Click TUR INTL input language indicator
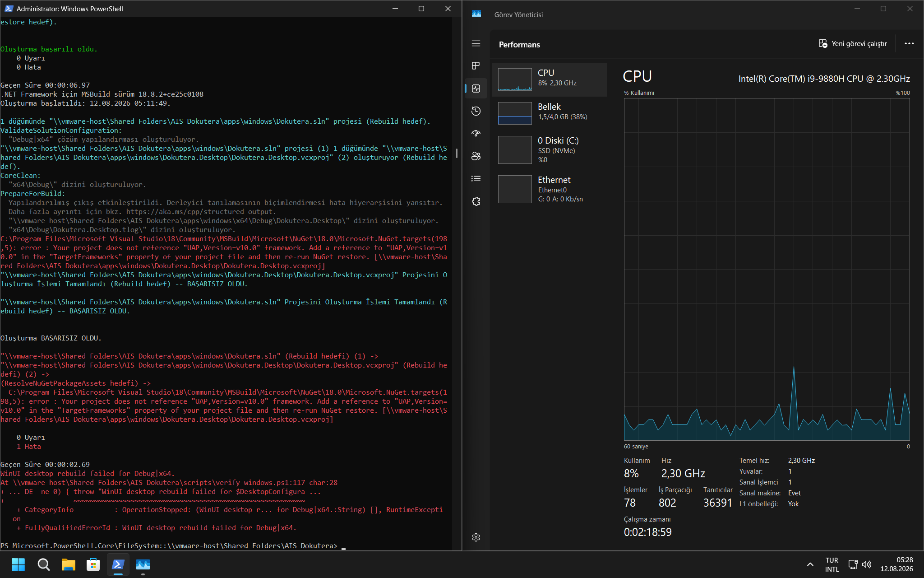924x578 pixels. click(832, 564)
